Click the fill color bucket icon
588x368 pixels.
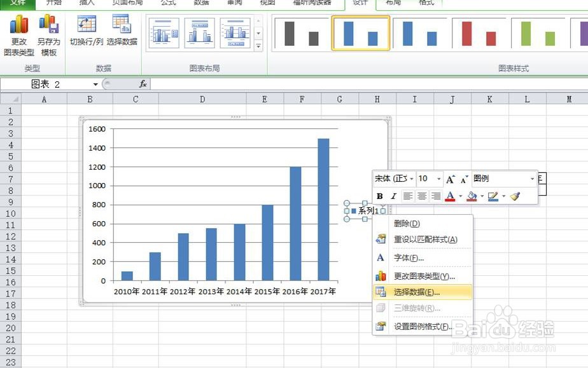(x=473, y=195)
